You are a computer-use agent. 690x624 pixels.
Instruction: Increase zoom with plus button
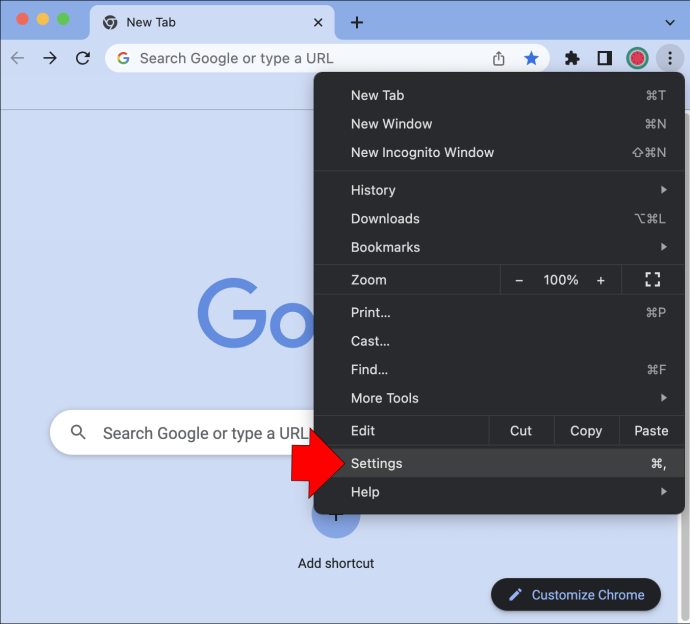tap(601, 280)
